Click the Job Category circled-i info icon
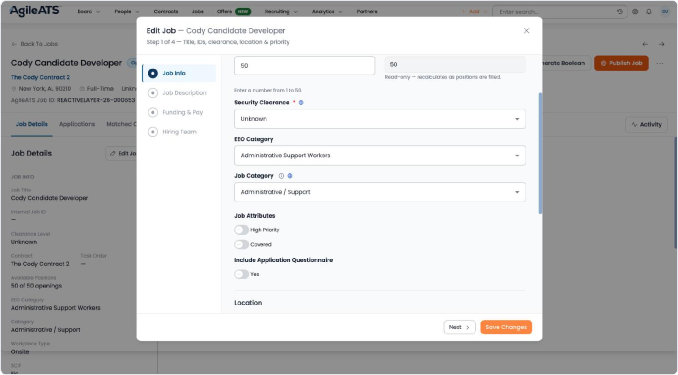678x375 pixels. 281,176
